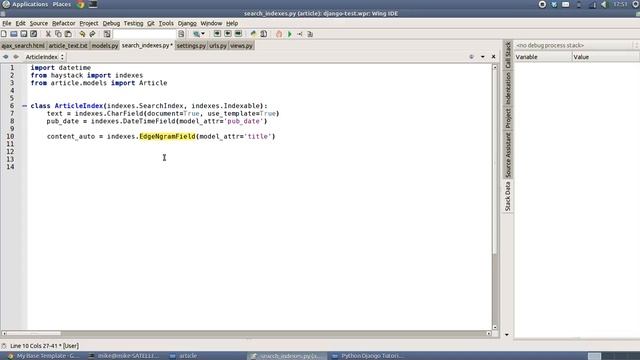
Task: Undo the last edit via toolbar
Action: pos(82,34)
